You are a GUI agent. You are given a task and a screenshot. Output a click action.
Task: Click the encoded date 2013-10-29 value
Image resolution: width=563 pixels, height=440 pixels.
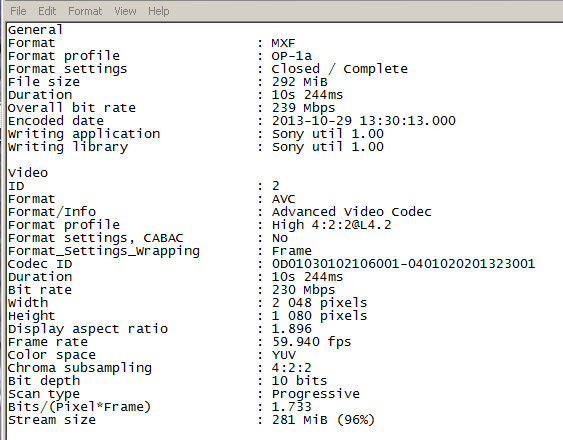(363, 121)
